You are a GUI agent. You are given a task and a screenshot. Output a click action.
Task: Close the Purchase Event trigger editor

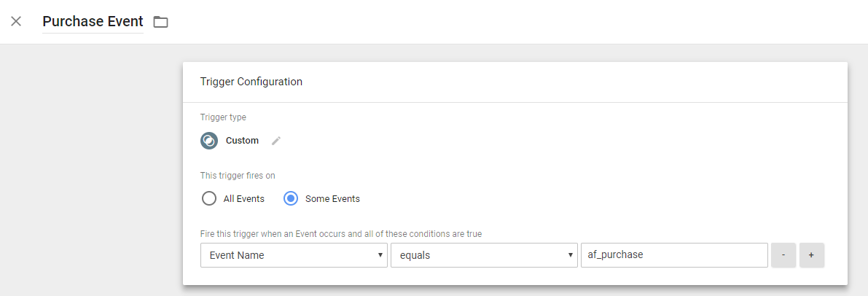pos(16,22)
